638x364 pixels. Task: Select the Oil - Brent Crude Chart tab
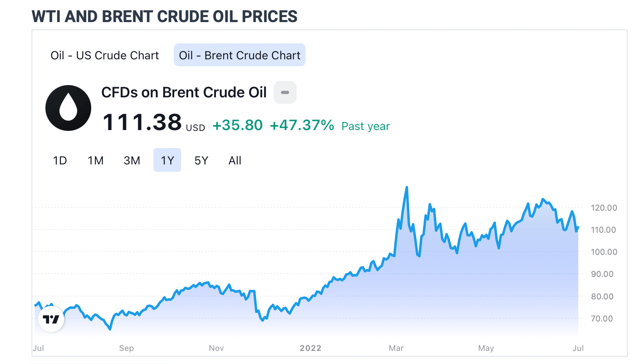(240, 55)
